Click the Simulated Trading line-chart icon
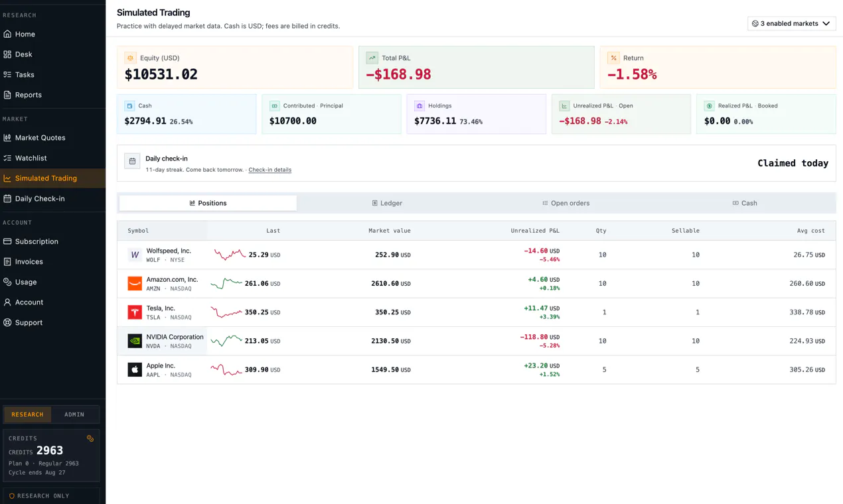843x504 pixels. (x=7, y=178)
